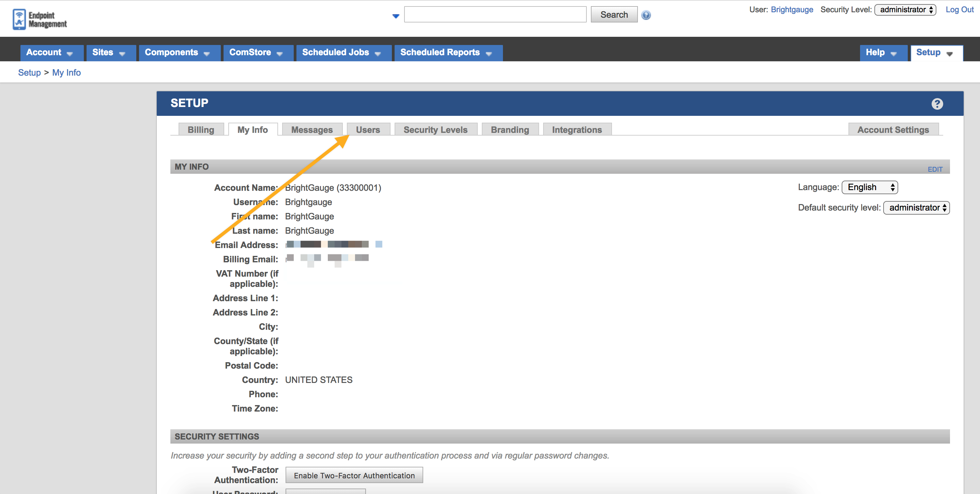
Task: Open the Security Levels tab
Action: [x=435, y=130]
